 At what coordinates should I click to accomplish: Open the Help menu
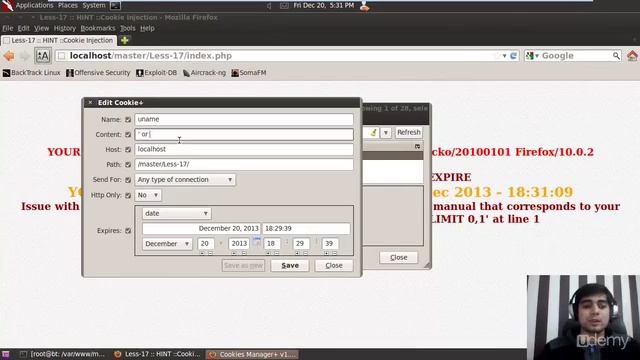[x=147, y=28]
